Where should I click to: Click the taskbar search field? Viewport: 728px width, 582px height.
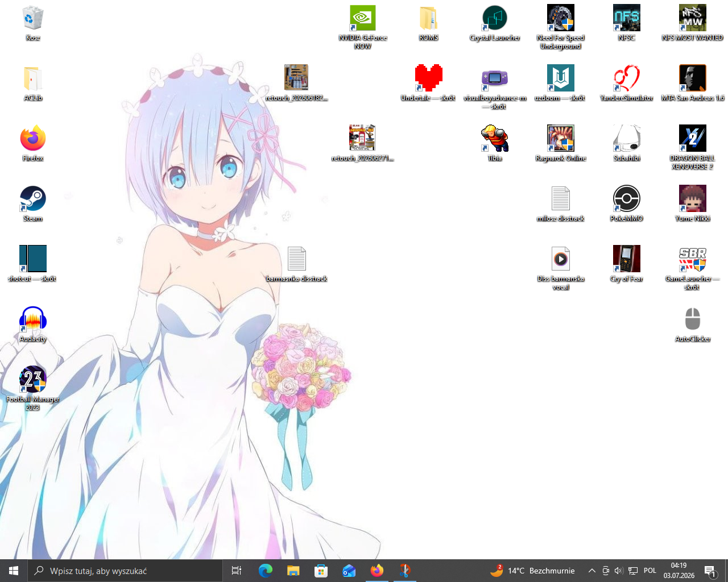(125, 571)
